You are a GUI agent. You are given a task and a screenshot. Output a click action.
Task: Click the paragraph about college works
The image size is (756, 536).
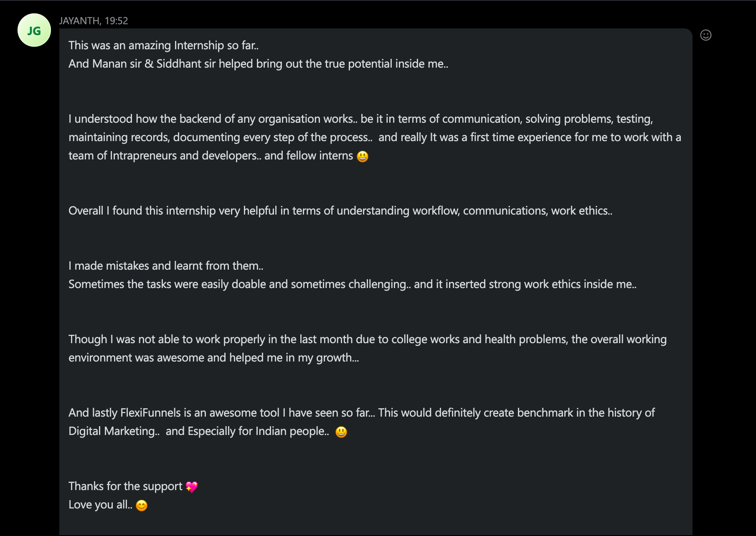(367, 339)
